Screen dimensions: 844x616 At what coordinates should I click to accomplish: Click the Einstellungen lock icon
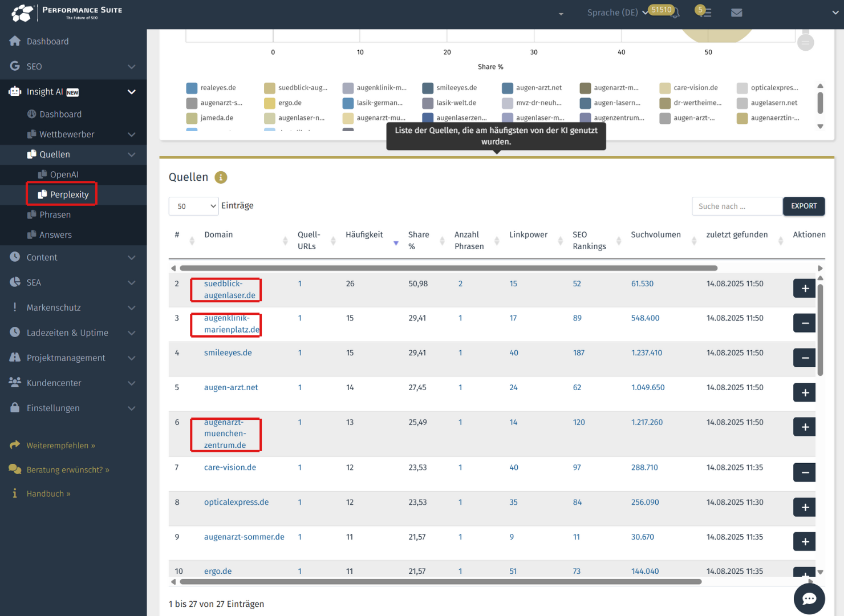pos(15,407)
